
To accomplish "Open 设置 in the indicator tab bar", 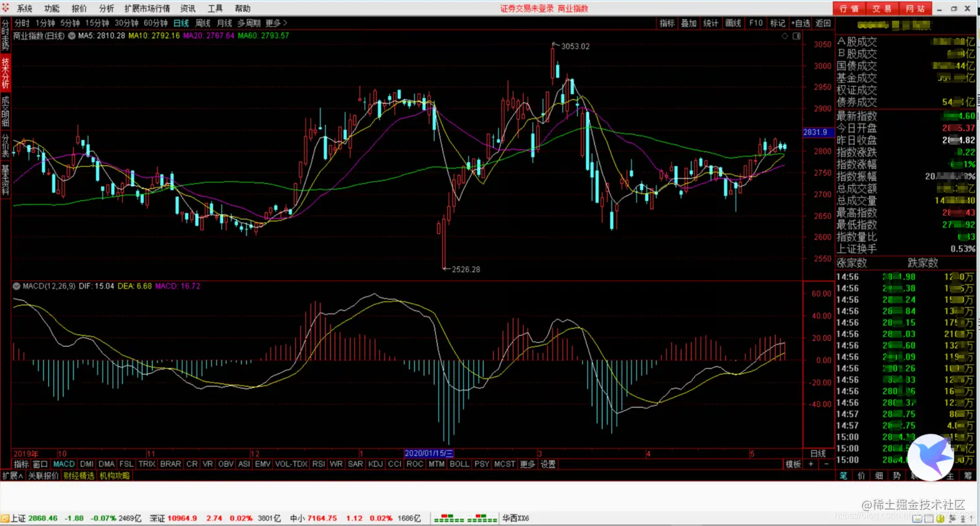I will click(548, 464).
